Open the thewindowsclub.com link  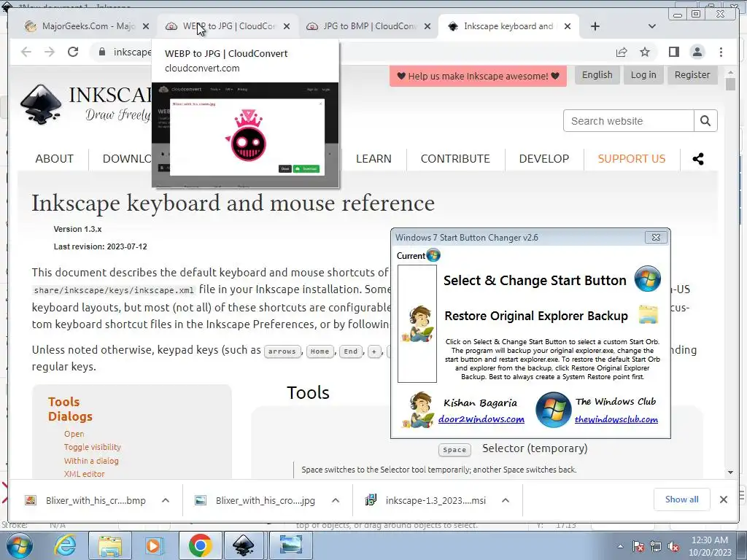(616, 419)
